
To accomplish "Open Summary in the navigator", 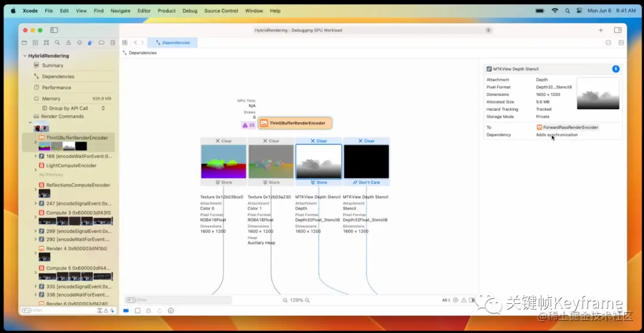I will 52,66.
